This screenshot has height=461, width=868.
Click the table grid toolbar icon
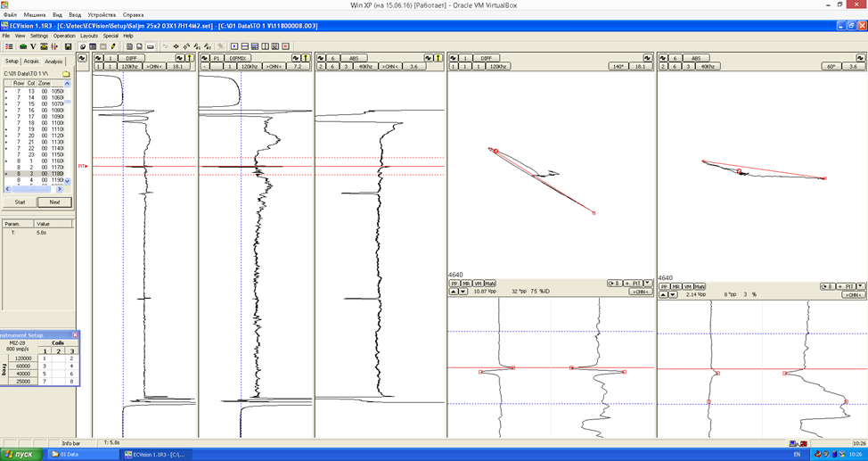(x=93, y=46)
